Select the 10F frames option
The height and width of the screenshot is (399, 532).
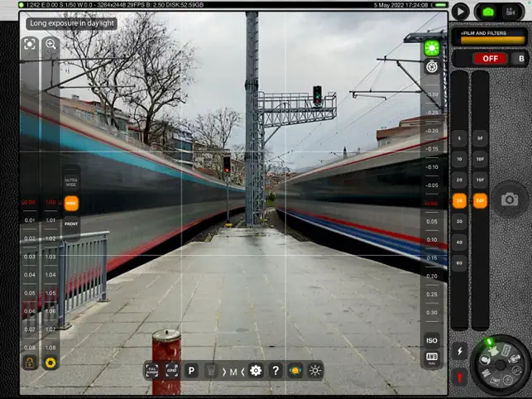tap(480, 159)
